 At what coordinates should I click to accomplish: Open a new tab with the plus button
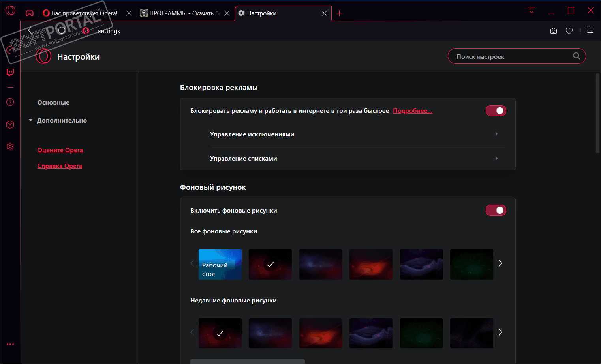pos(339,13)
